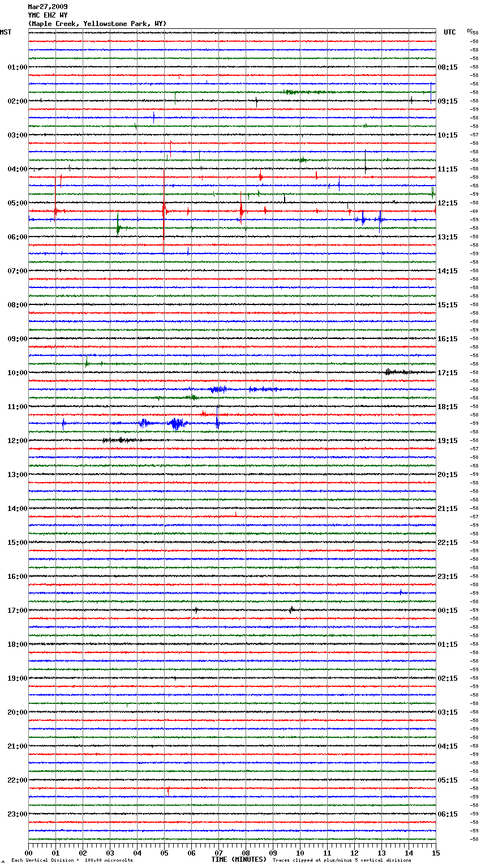The width and height of the screenshot is (481, 868).
Task: Click the 12:15 UTC time label
Action: click(448, 203)
